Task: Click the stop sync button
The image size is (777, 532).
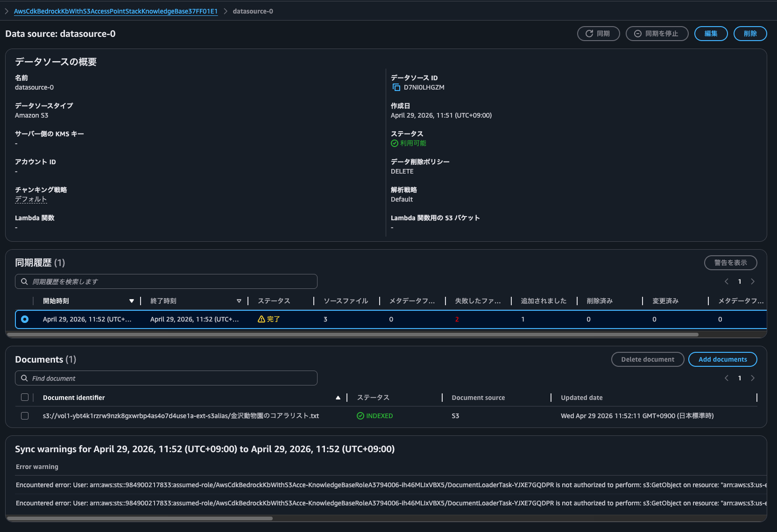Action: tap(657, 34)
